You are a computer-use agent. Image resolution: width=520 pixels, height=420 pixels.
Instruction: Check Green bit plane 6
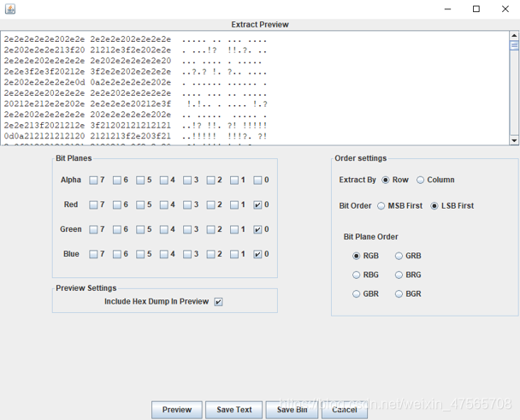tap(116, 229)
